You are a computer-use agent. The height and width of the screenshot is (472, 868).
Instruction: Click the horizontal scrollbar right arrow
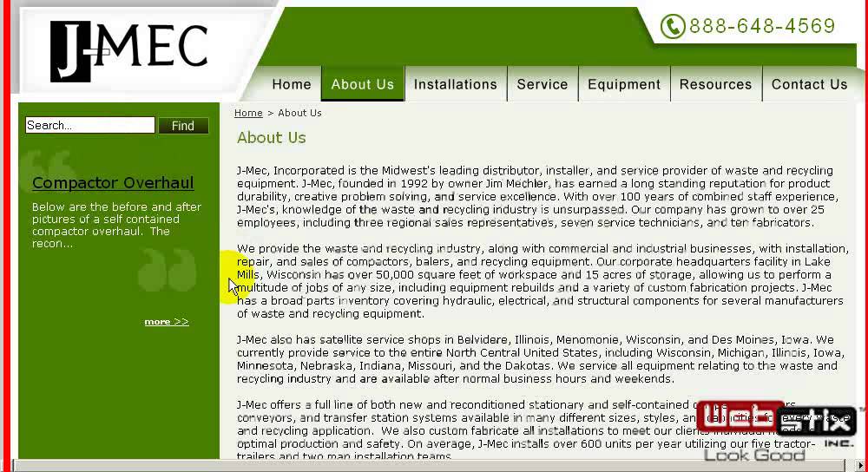pos(860,466)
